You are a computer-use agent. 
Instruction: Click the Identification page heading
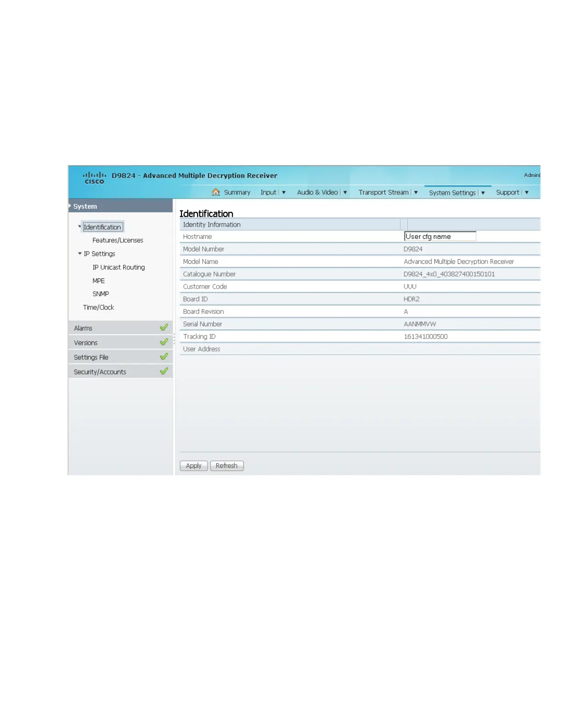206,214
